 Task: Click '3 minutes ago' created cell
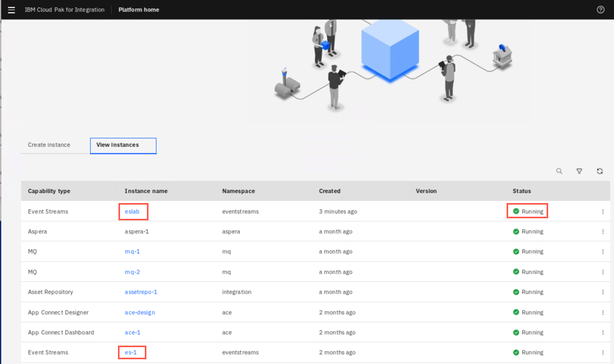point(338,211)
